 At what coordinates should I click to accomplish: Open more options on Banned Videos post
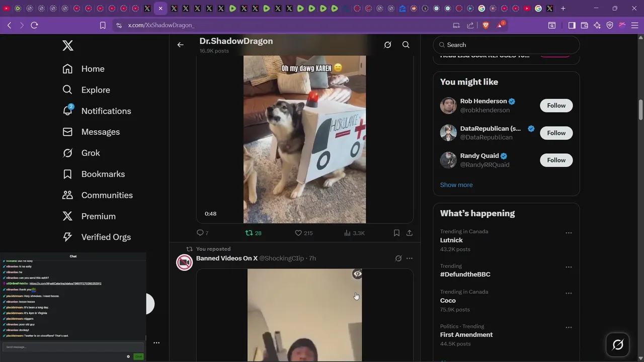click(x=410, y=258)
